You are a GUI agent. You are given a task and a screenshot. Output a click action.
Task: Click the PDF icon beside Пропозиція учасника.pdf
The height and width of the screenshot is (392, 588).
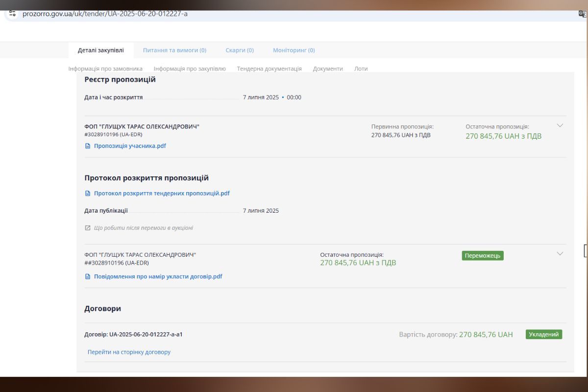point(88,146)
